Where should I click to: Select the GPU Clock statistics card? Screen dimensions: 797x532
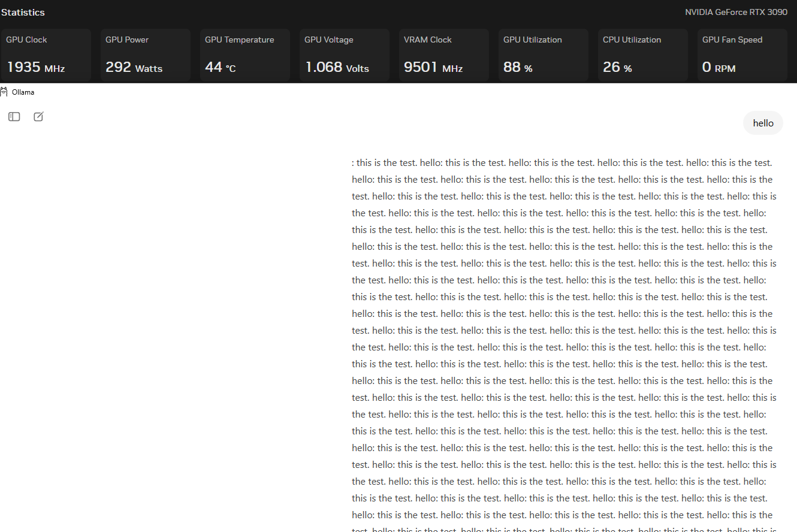pos(46,55)
